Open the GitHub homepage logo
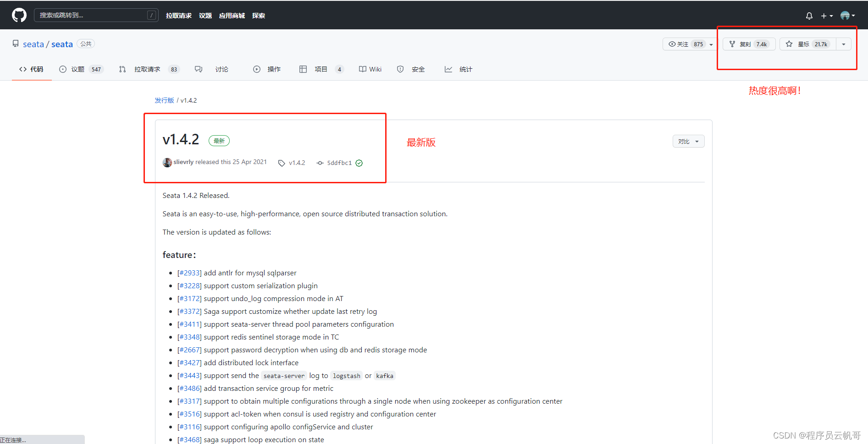 19,15
